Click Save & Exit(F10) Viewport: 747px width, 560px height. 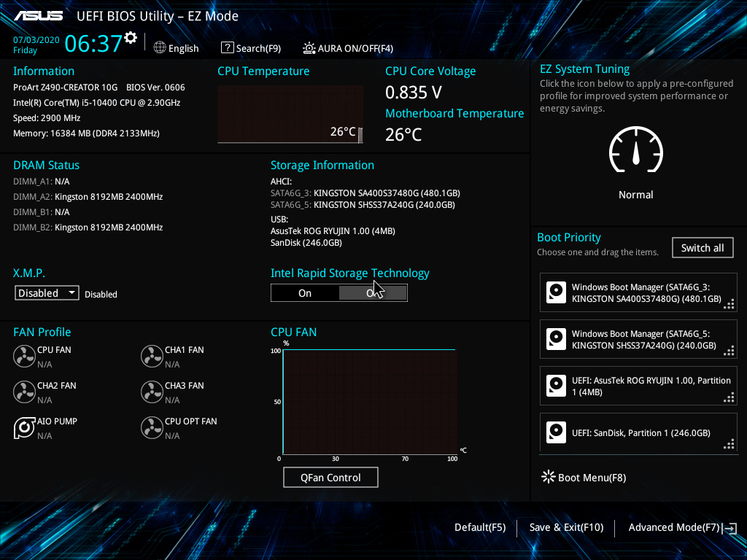coord(566,527)
